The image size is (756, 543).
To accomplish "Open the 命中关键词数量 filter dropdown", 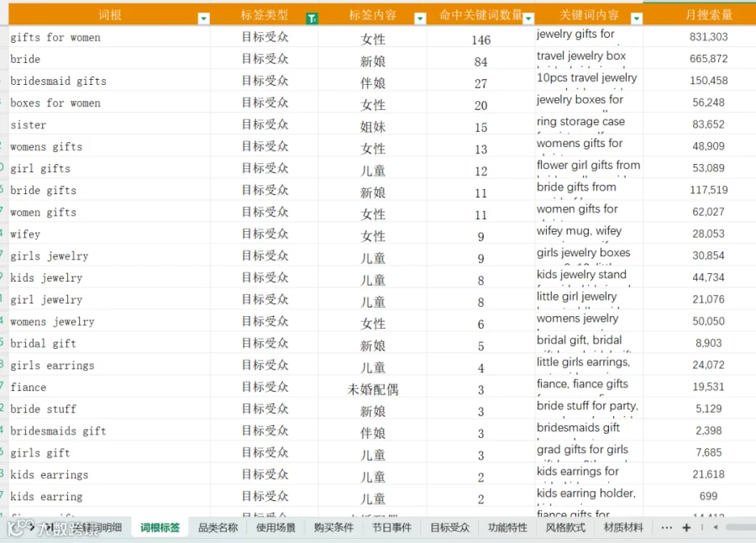I will 528,18.
